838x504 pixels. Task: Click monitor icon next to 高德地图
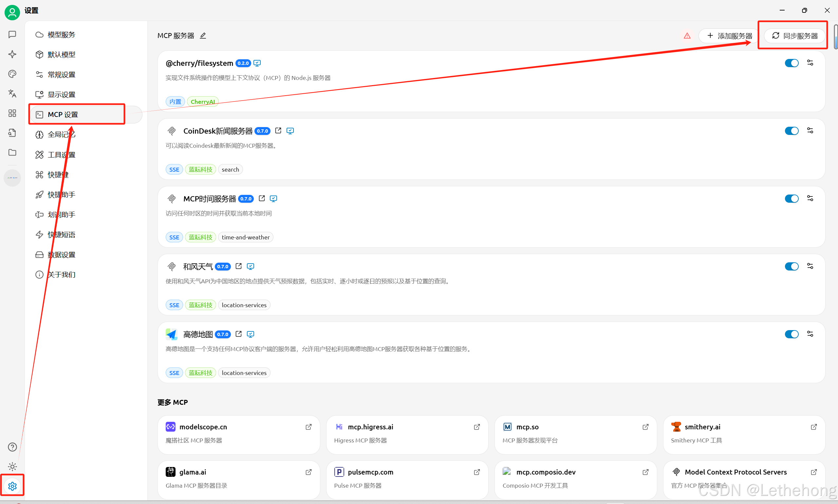pyautogui.click(x=251, y=334)
